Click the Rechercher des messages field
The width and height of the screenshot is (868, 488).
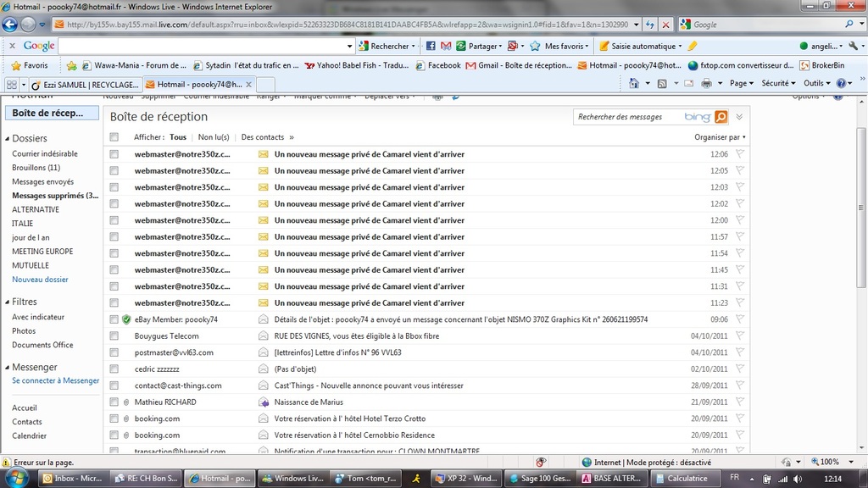pos(627,117)
